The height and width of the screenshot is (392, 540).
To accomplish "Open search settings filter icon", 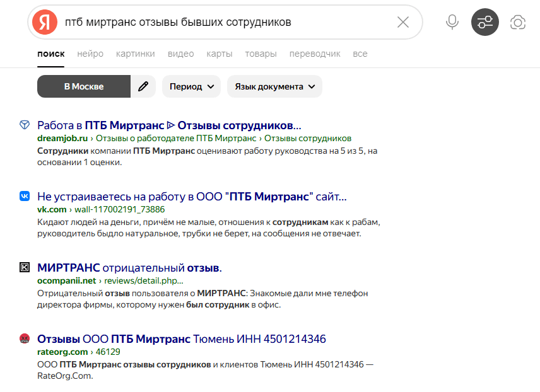I will (484, 22).
